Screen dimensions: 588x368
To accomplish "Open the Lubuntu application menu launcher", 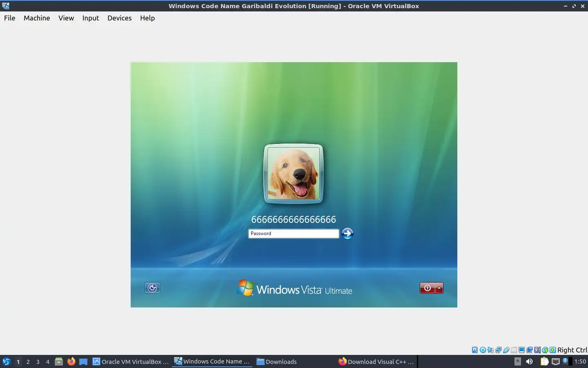I will [6, 361].
